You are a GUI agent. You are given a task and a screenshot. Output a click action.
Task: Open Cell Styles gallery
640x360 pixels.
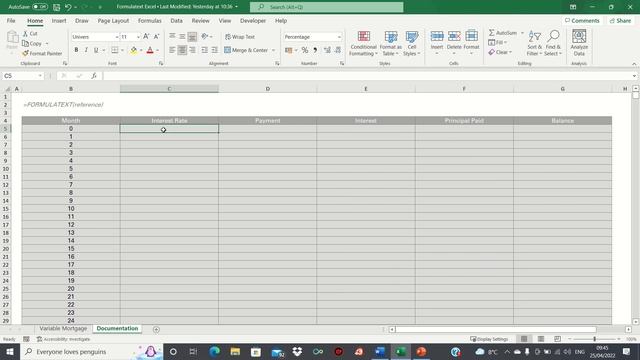(x=411, y=43)
